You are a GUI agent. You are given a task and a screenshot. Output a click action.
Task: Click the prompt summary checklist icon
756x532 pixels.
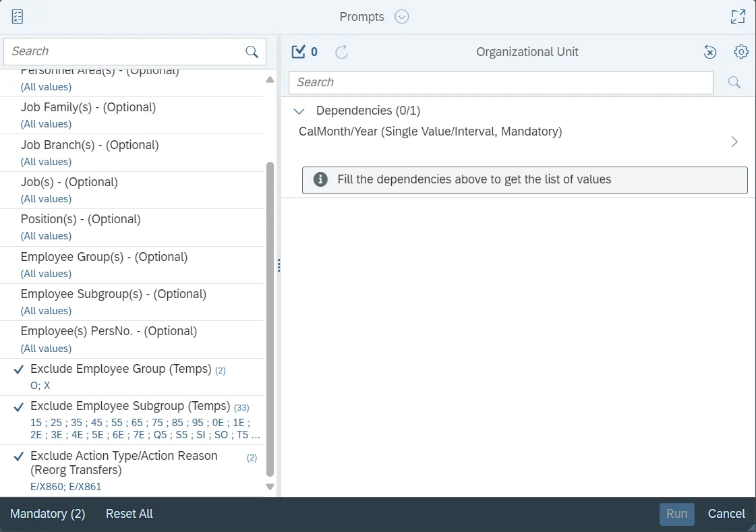18,17
